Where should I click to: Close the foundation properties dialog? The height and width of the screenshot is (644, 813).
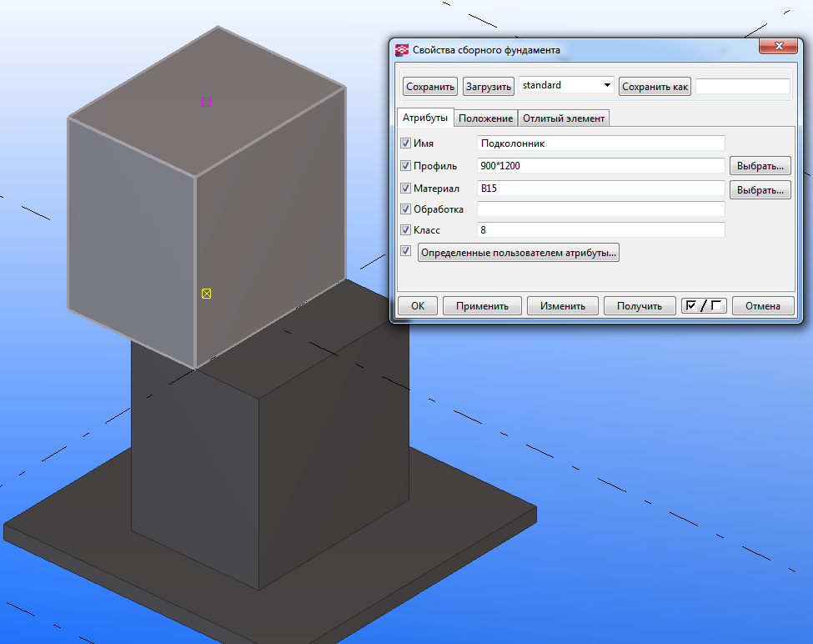[777, 48]
